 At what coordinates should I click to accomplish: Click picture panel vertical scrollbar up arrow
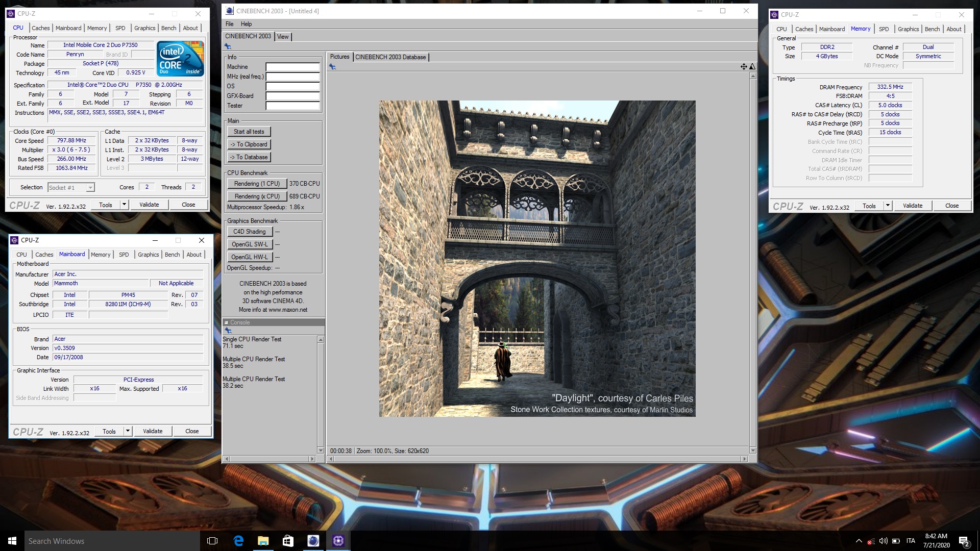tap(753, 76)
